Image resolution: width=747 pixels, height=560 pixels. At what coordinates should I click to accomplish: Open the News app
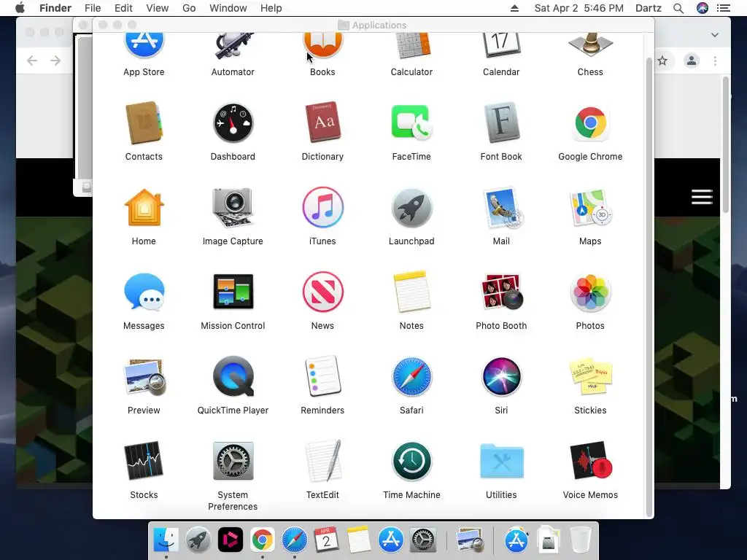pos(322,292)
